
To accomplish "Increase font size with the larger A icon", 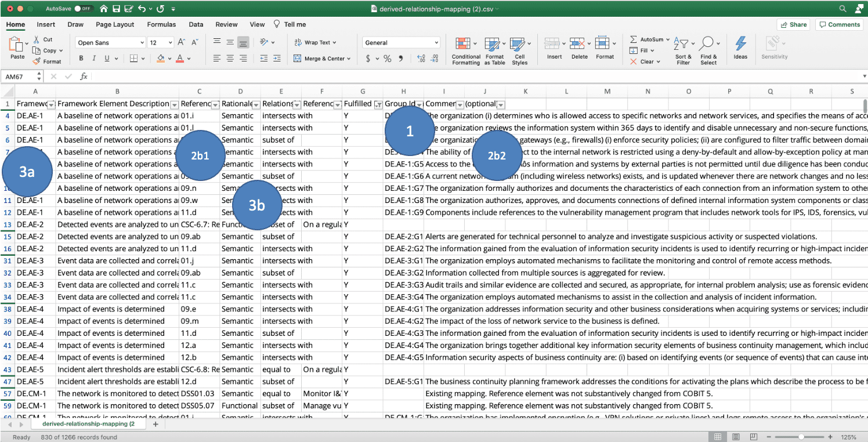I will click(182, 42).
